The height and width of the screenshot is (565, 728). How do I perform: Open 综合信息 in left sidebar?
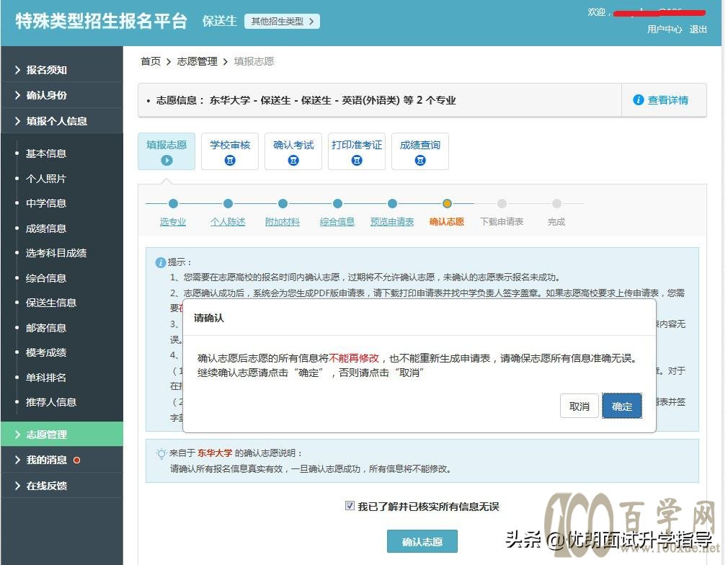point(46,277)
